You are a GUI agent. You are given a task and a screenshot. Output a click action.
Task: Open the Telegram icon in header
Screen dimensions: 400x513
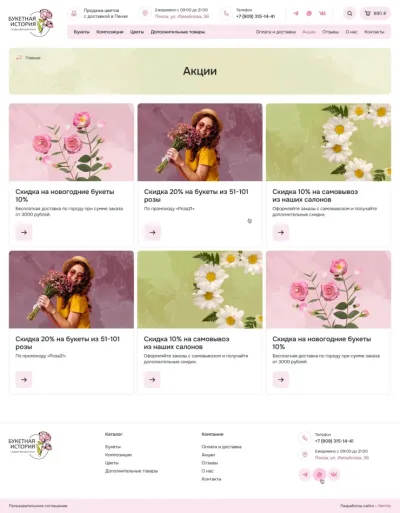click(296, 14)
